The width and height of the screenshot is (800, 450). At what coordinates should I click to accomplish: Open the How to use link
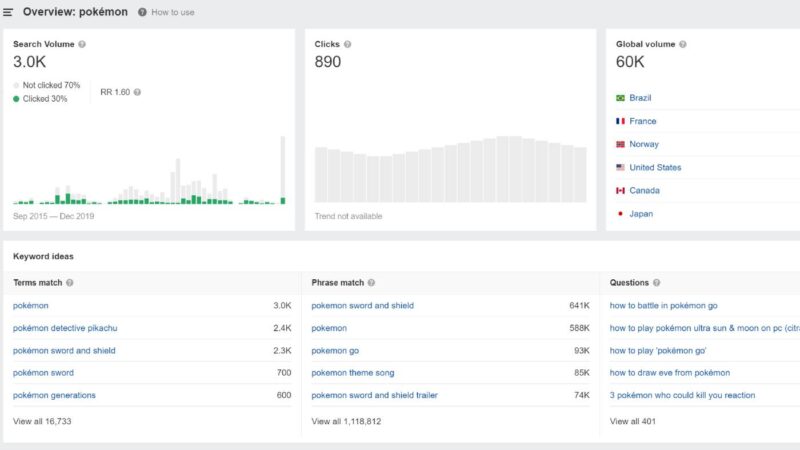tap(172, 12)
